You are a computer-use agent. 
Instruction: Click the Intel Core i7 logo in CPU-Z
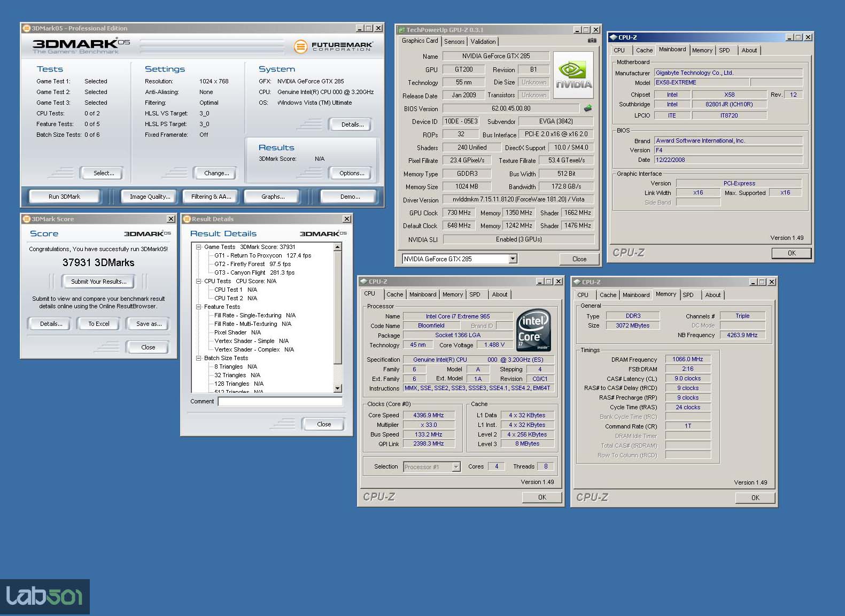pos(533,330)
